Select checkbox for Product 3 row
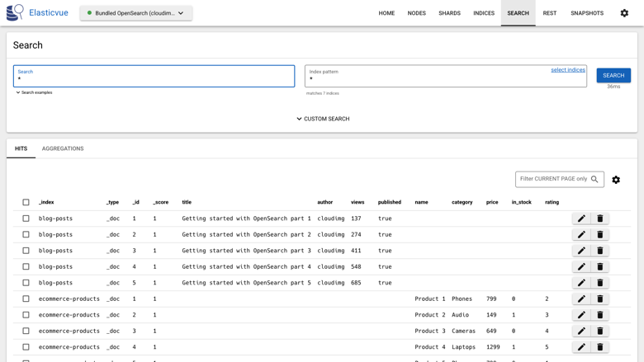Image resolution: width=644 pixels, height=362 pixels. click(26, 331)
